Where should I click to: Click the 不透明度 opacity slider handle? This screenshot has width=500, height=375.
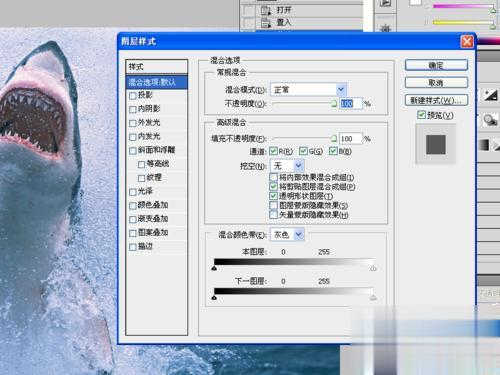[334, 103]
